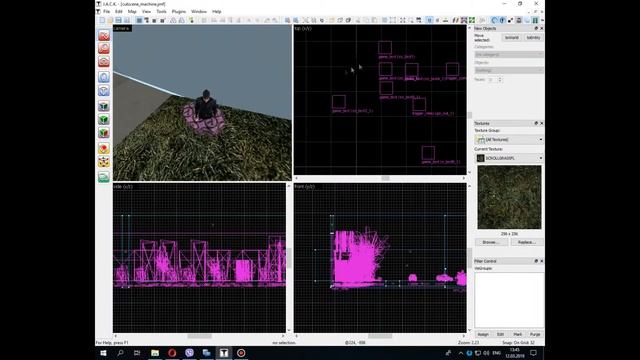This screenshot has height=360, width=640.
Task: Open the Plugins menu
Action: coord(178,11)
